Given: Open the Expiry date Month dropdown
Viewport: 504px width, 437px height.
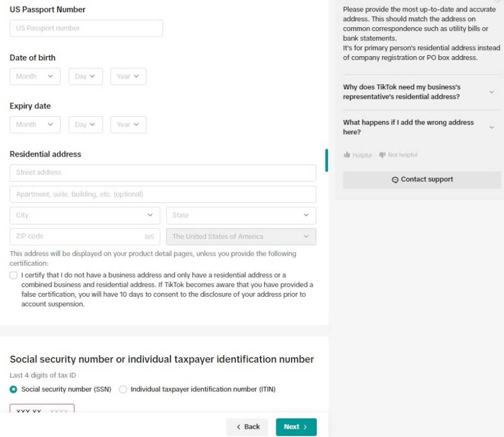Looking at the screenshot, I should click(x=35, y=124).
